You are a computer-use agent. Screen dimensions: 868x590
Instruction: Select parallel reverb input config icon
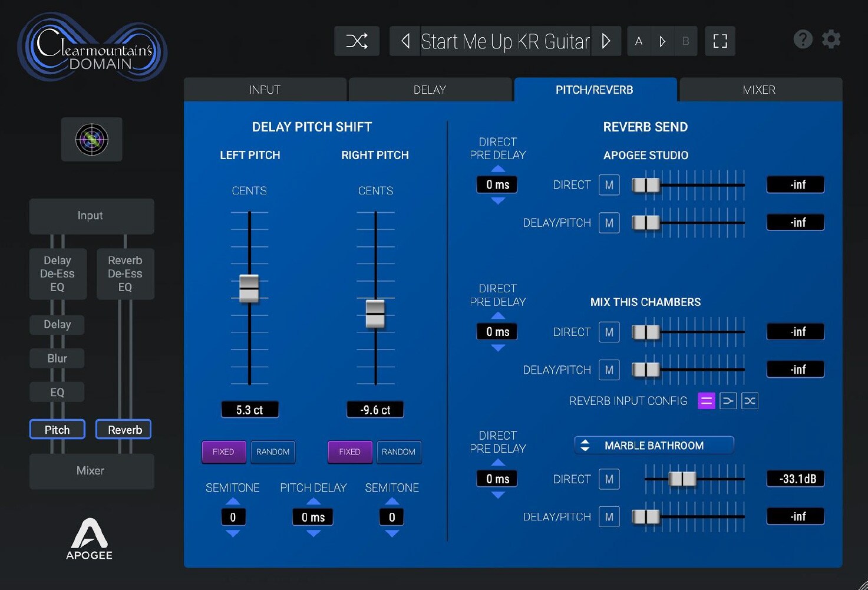point(706,401)
